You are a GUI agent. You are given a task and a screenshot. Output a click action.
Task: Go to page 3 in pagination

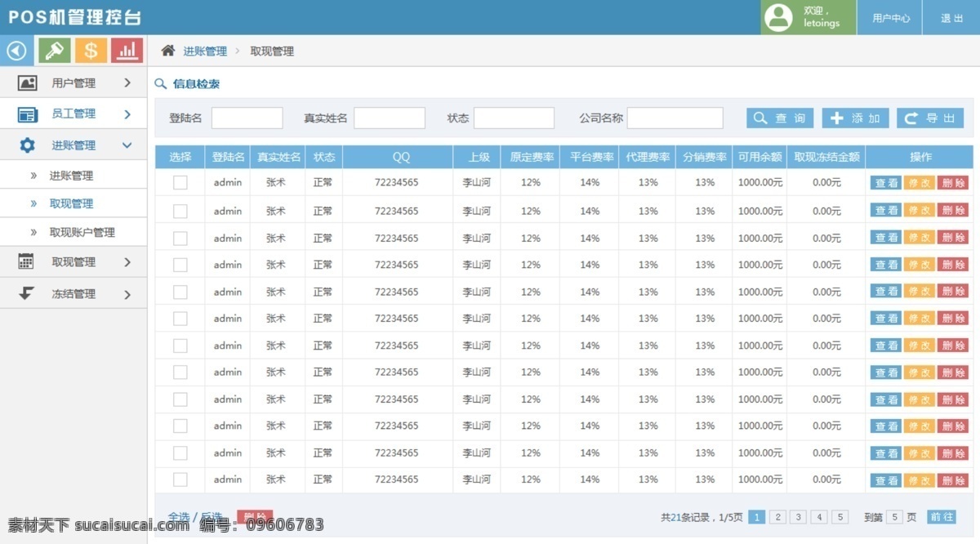pyautogui.click(x=798, y=517)
